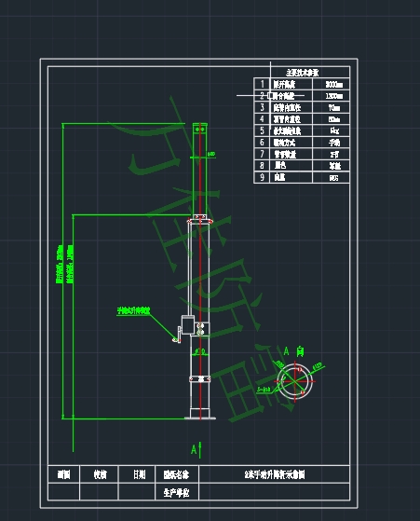Click the 'A 向' view label
The image size is (420, 521).
pos(293,351)
